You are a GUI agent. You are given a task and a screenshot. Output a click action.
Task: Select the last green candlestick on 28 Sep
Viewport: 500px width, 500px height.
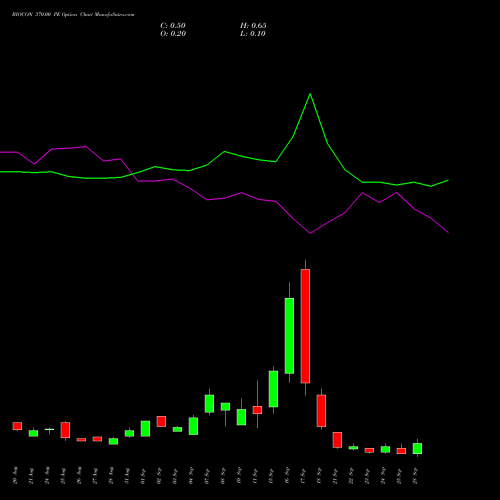[417, 448]
